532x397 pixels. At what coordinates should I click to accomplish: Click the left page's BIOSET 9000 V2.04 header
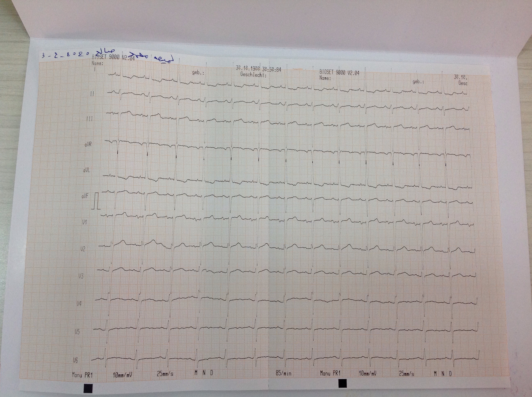113,58
